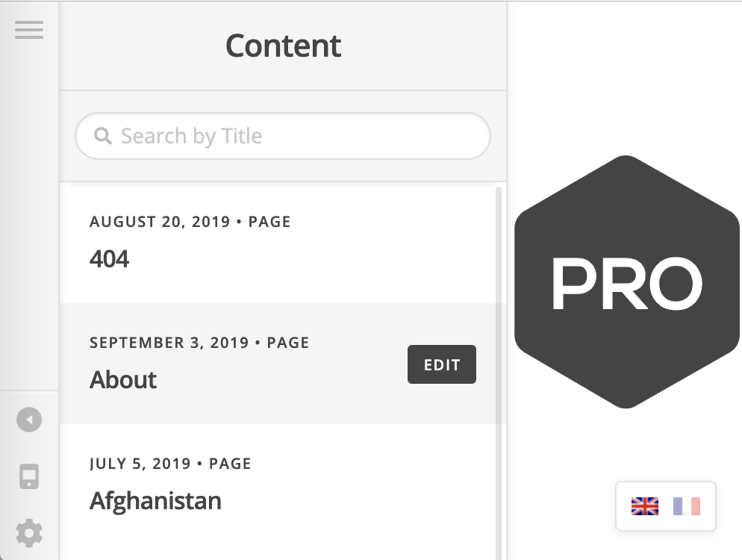
Task: Click the word 'PAGE' above Afghanistan
Action: click(x=230, y=464)
